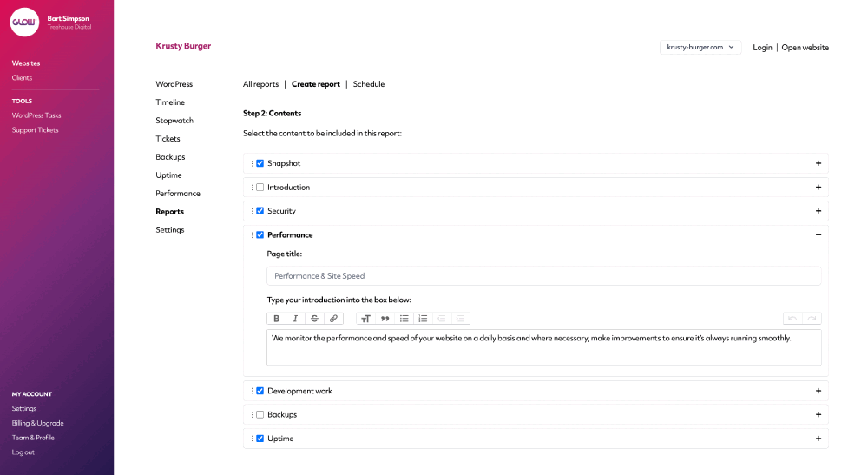Open Support Tickets tool

tap(35, 130)
